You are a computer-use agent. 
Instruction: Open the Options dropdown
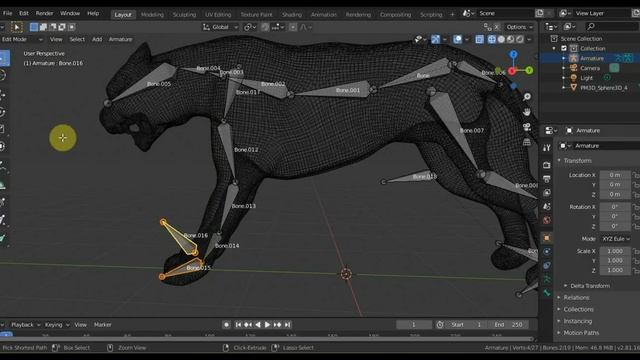519,27
